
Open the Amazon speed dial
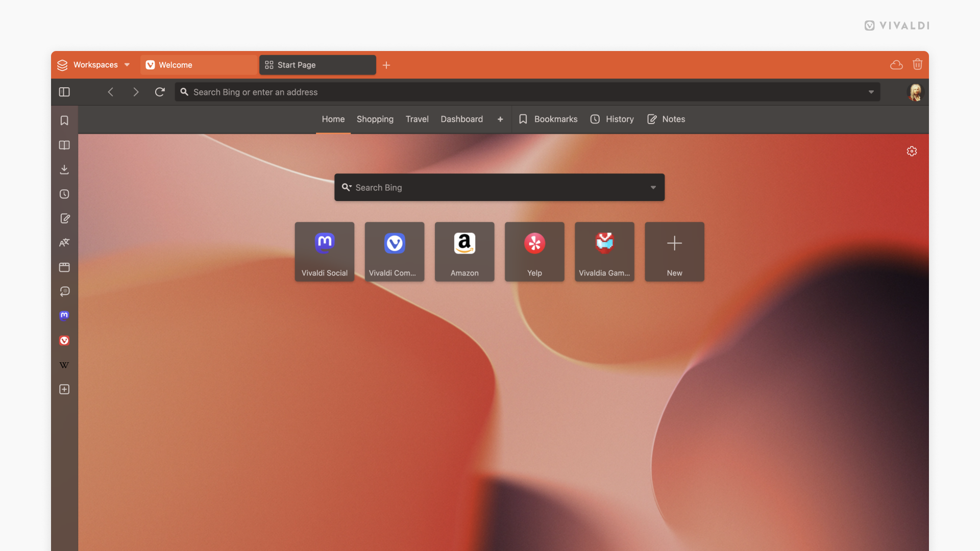(x=464, y=252)
